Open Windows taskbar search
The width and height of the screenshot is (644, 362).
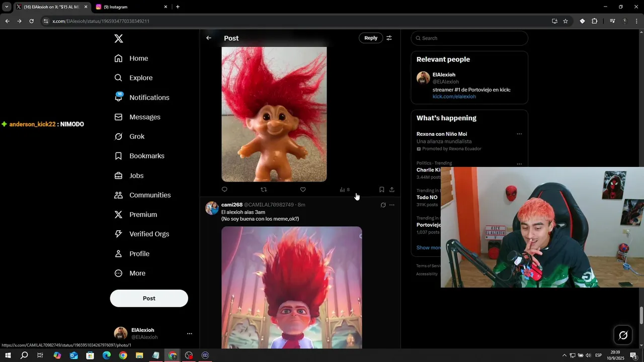pos(24,355)
